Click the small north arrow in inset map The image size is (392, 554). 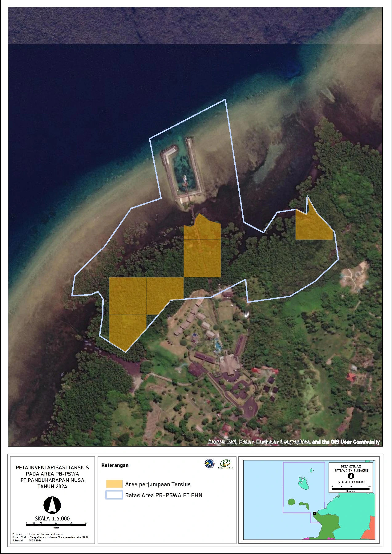(351, 476)
